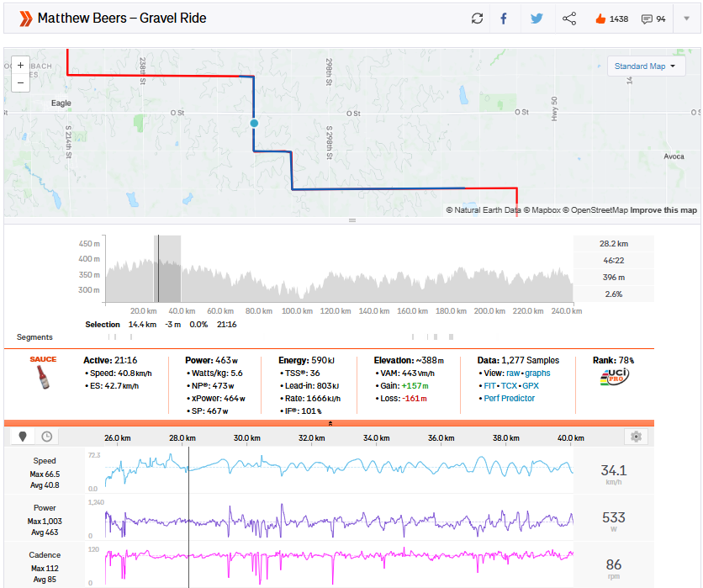The width and height of the screenshot is (703, 588).
Task: Click the Sauce bottle logo
Action: point(43,379)
